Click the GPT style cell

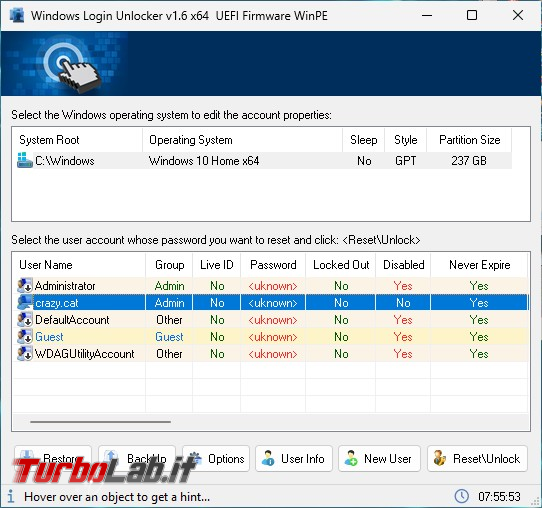click(x=405, y=161)
